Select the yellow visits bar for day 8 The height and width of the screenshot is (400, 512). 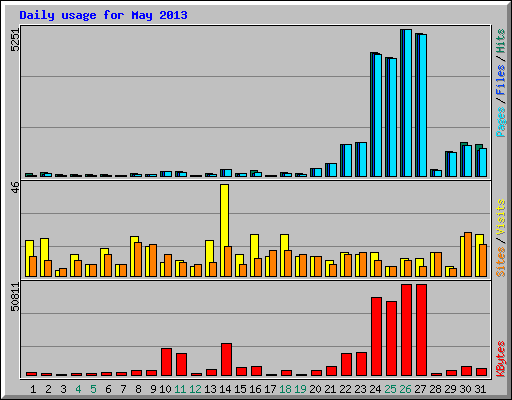click(x=134, y=256)
